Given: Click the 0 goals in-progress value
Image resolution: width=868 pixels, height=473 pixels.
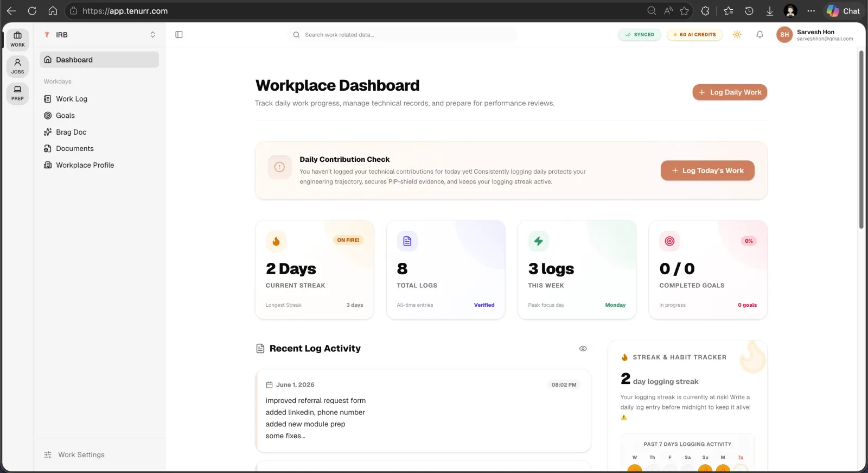Looking at the screenshot, I should [747, 305].
